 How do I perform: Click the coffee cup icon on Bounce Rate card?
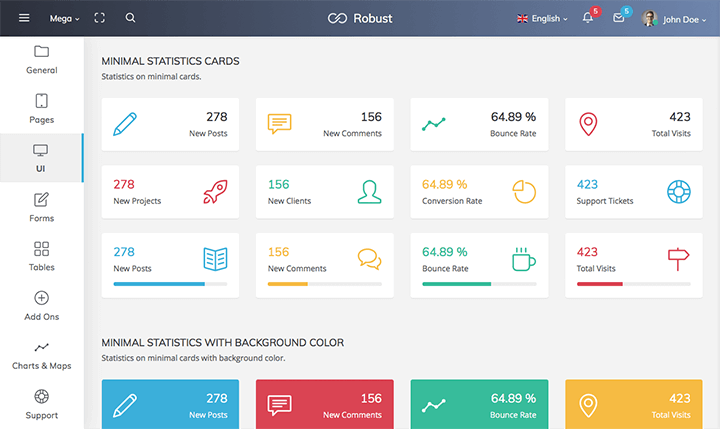[x=524, y=259]
